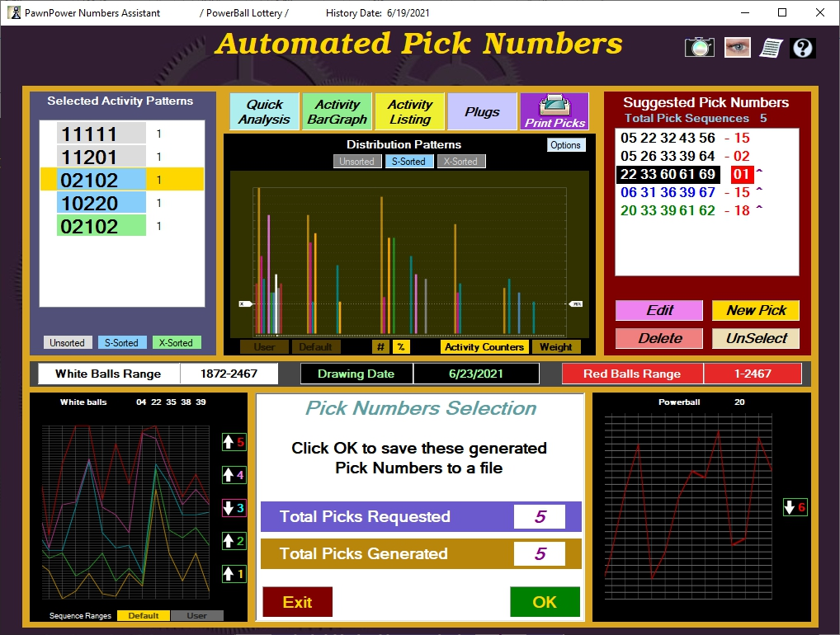Select X-Sorted in Distribution Patterns
This screenshot has width=840, height=635.
(x=460, y=161)
